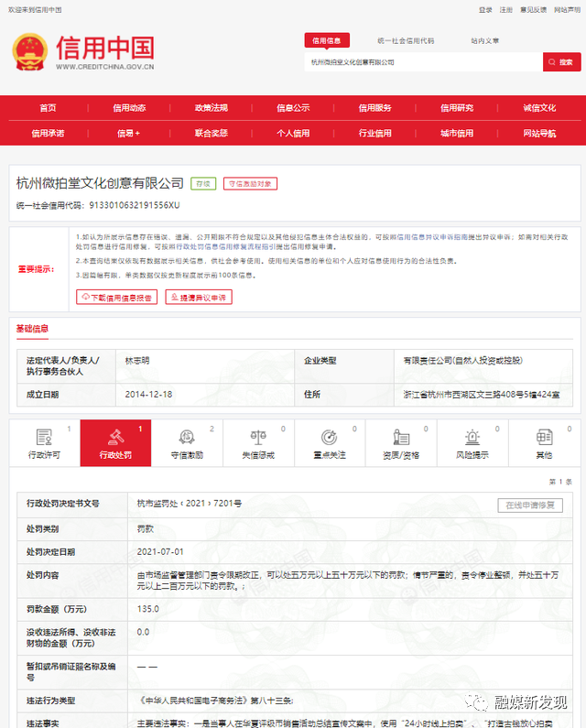The image size is (586, 728).
Task: Open the 资质/资格 icon tab
Action: 401,443
